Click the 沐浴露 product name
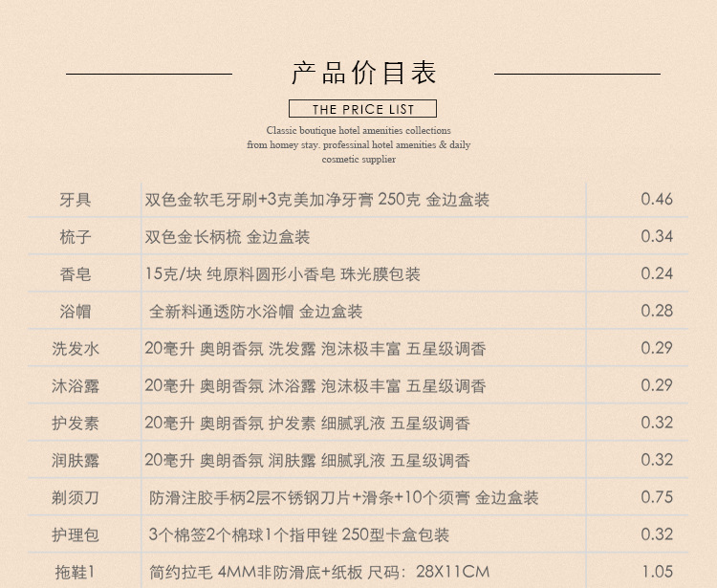Screen dimensions: 717x588 76,386
